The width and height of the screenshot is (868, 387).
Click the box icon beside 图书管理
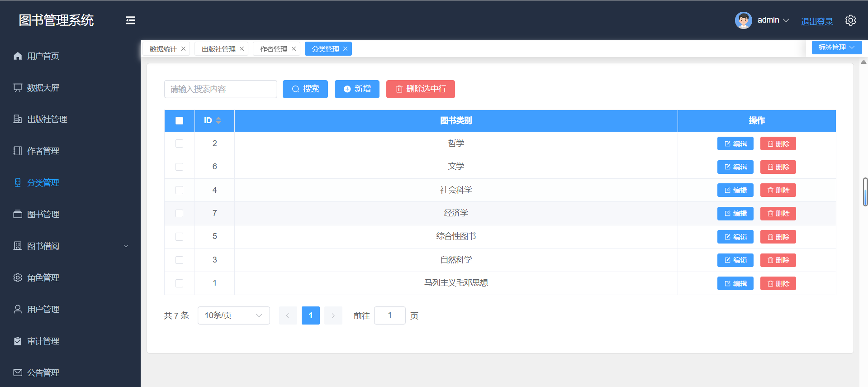[x=18, y=214]
